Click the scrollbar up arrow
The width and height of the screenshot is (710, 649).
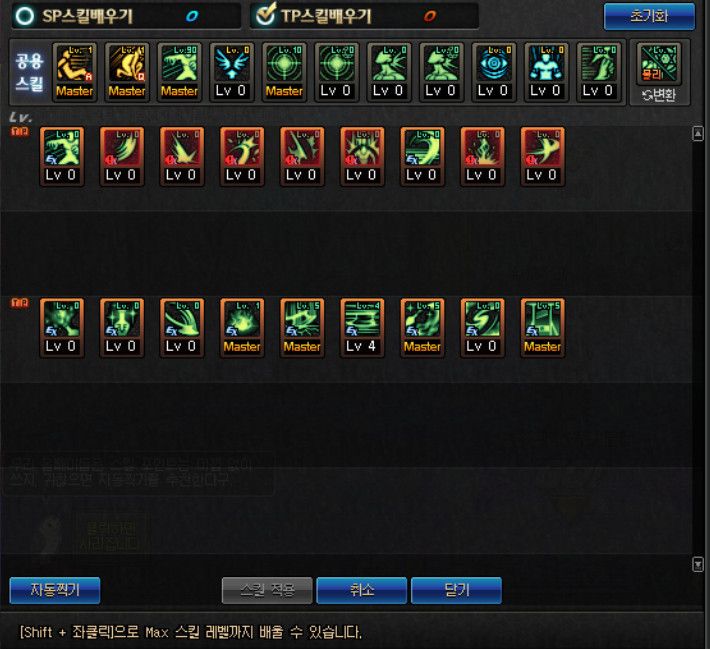pos(698,134)
